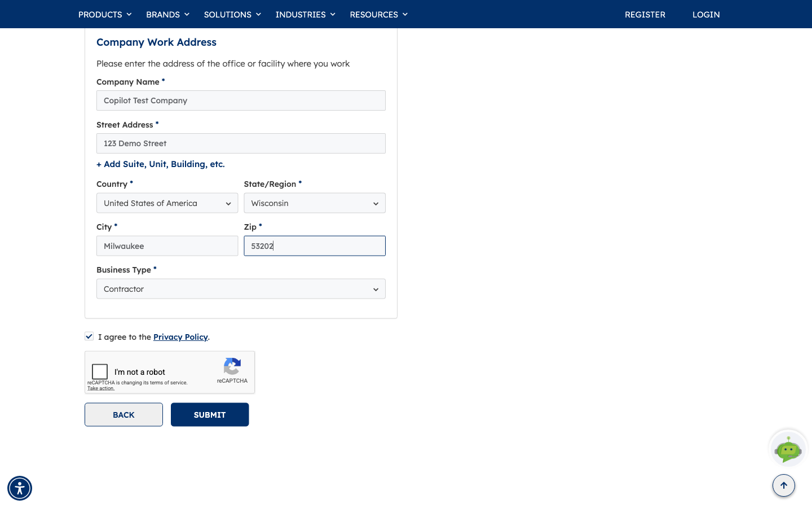Expand the Solutions menu
Screen dimensions: 812x508
pos(232,15)
